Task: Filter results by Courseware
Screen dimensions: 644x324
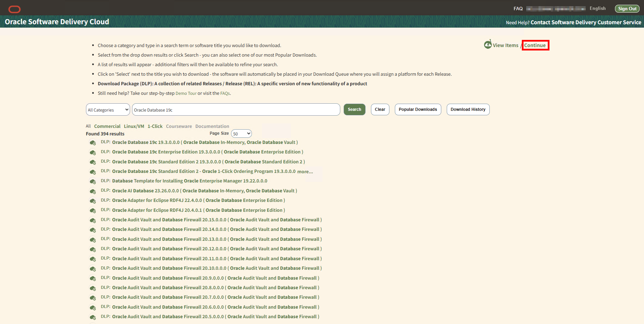Action: (179, 126)
